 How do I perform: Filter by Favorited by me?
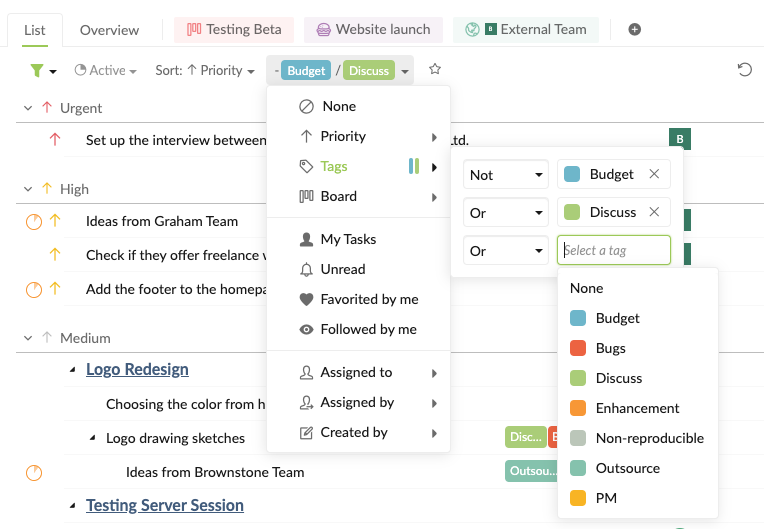pos(369,299)
